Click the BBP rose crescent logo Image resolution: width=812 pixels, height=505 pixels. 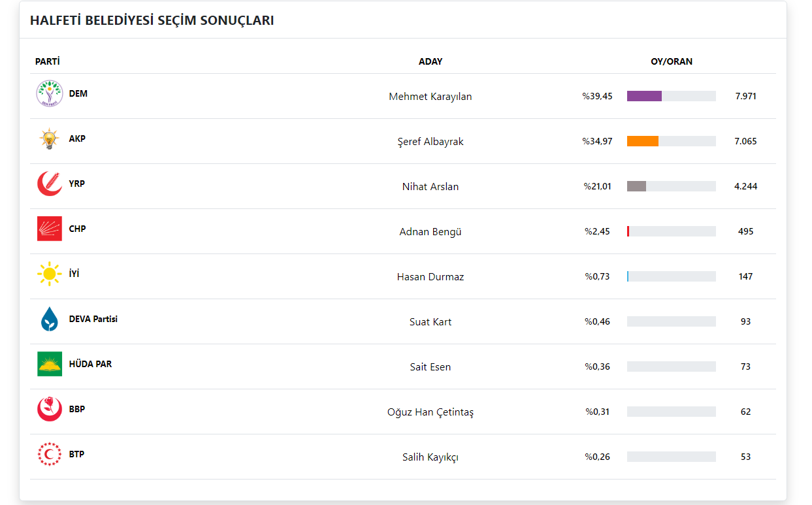[x=49, y=409]
